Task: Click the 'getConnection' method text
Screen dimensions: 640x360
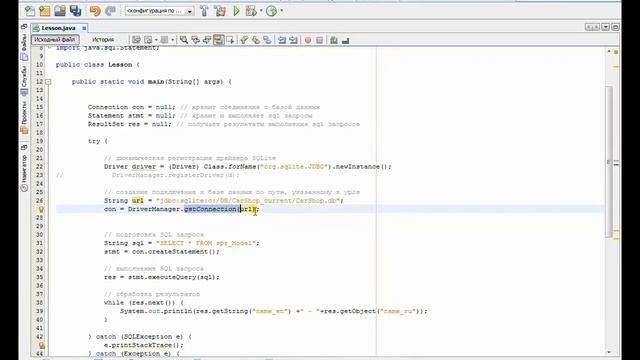Action: pos(210,209)
